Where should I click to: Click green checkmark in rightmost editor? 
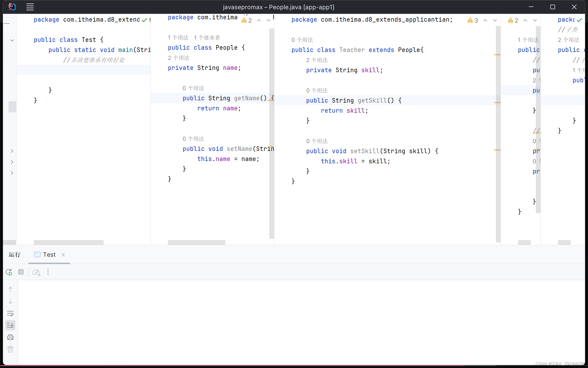tap(580, 20)
